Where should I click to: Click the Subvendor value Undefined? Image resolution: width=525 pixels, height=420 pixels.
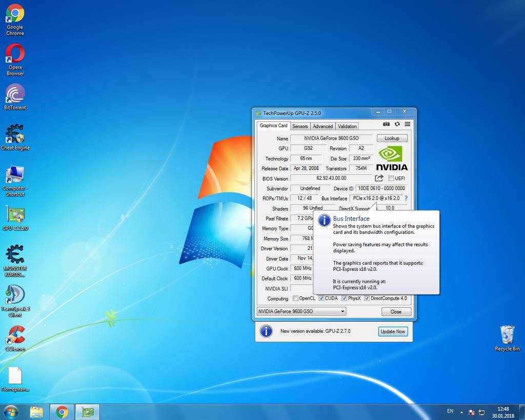pos(310,188)
